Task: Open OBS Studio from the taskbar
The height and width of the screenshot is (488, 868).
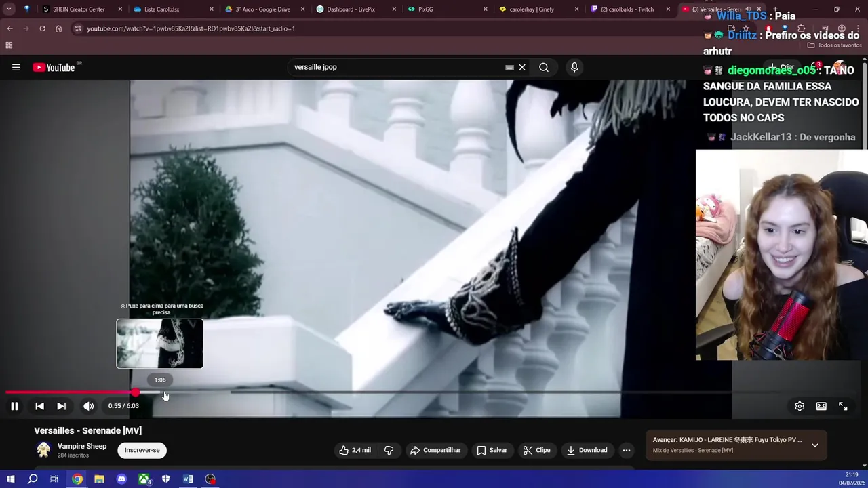Action: [x=210, y=479]
